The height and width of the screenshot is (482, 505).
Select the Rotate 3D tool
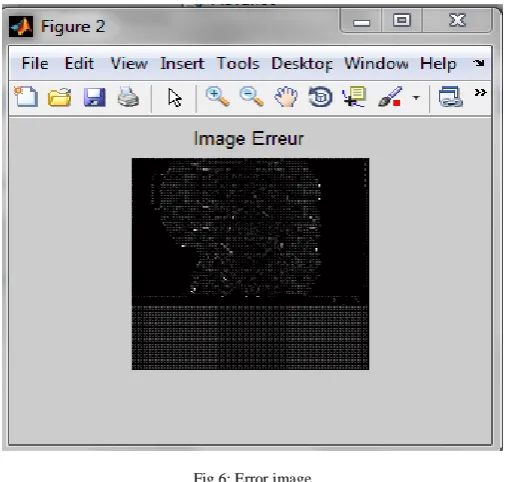coord(320,97)
